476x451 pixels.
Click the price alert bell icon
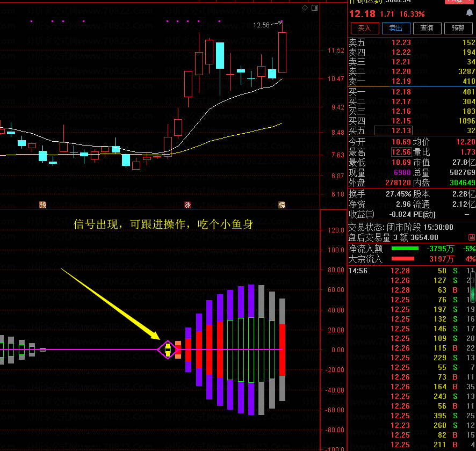pos(470,12)
